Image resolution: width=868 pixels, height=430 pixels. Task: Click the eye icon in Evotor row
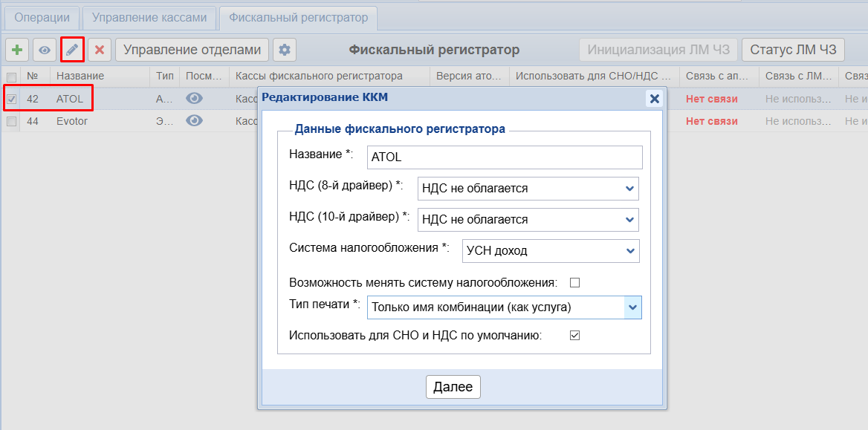point(194,121)
